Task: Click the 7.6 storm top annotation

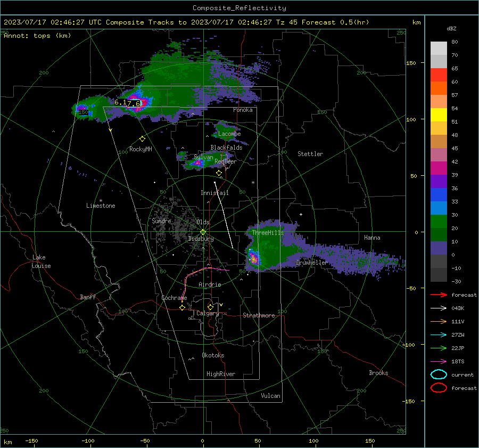Action: (134, 104)
